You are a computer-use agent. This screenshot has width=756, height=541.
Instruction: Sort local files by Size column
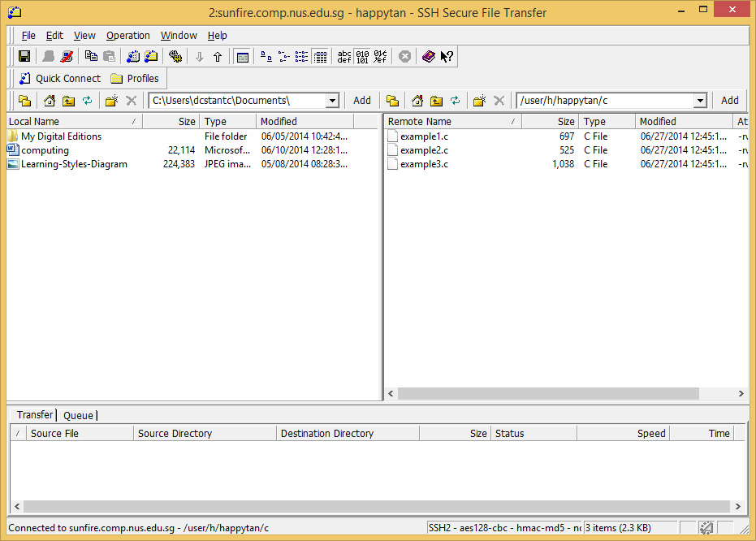pos(171,122)
